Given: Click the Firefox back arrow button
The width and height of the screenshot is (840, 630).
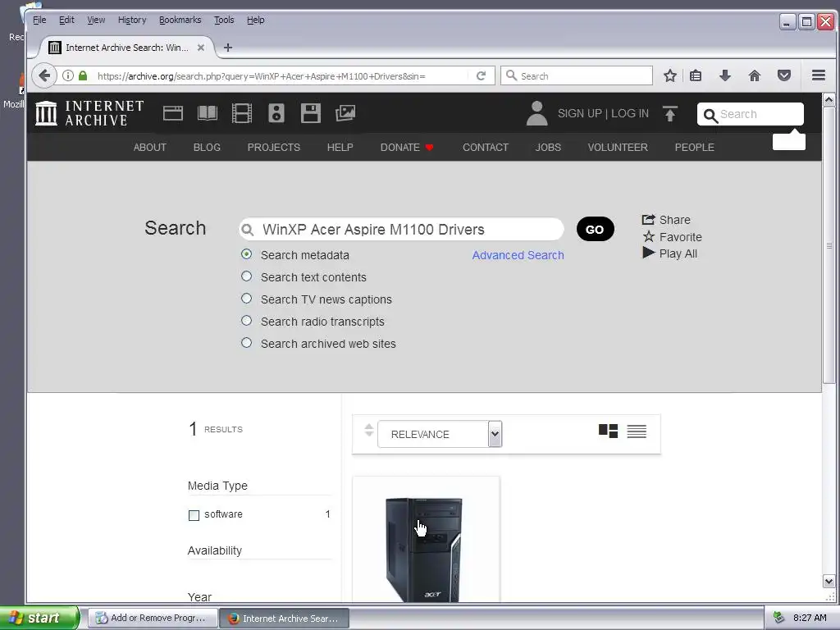Looking at the screenshot, I should point(44,75).
